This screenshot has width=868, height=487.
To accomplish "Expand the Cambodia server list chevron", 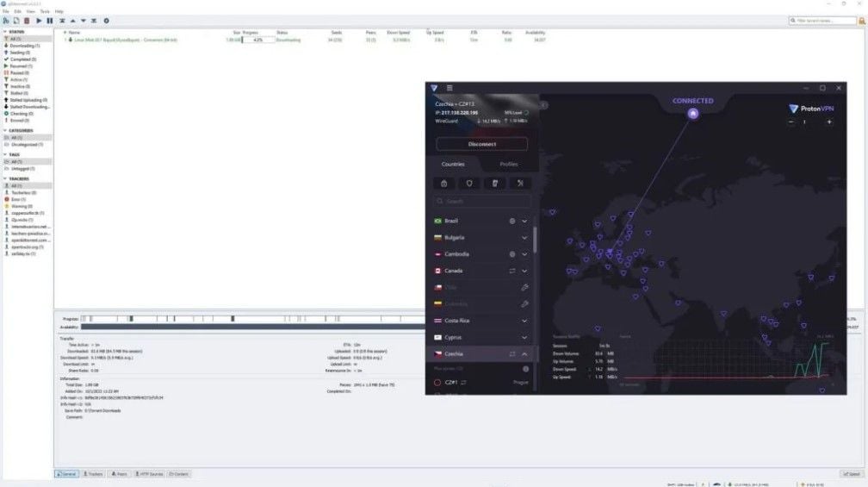I will [x=524, y=254].
